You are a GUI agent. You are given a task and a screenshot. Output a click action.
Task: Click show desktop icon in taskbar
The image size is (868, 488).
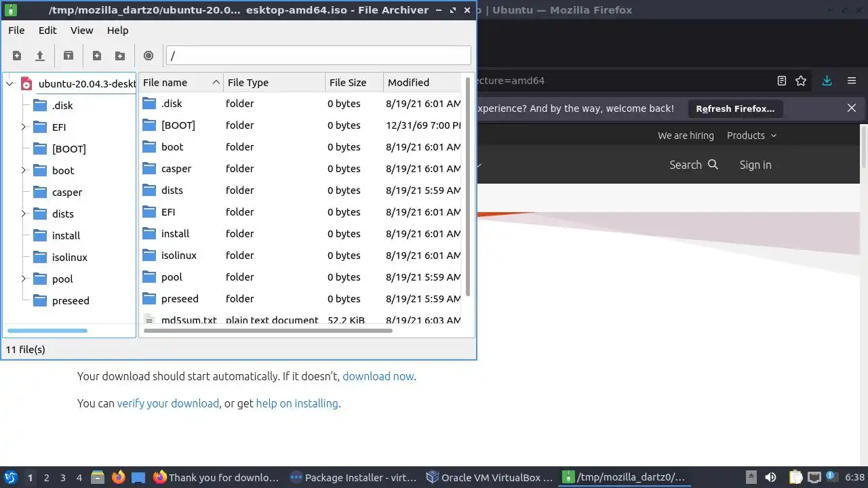(138, 477)
